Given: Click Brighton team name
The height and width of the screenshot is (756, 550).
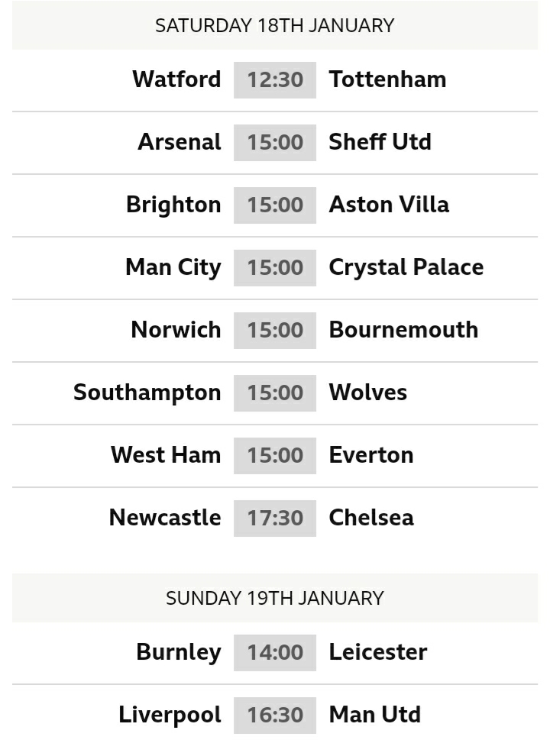Looking at the screenshot, I should (x=173, y=205).
